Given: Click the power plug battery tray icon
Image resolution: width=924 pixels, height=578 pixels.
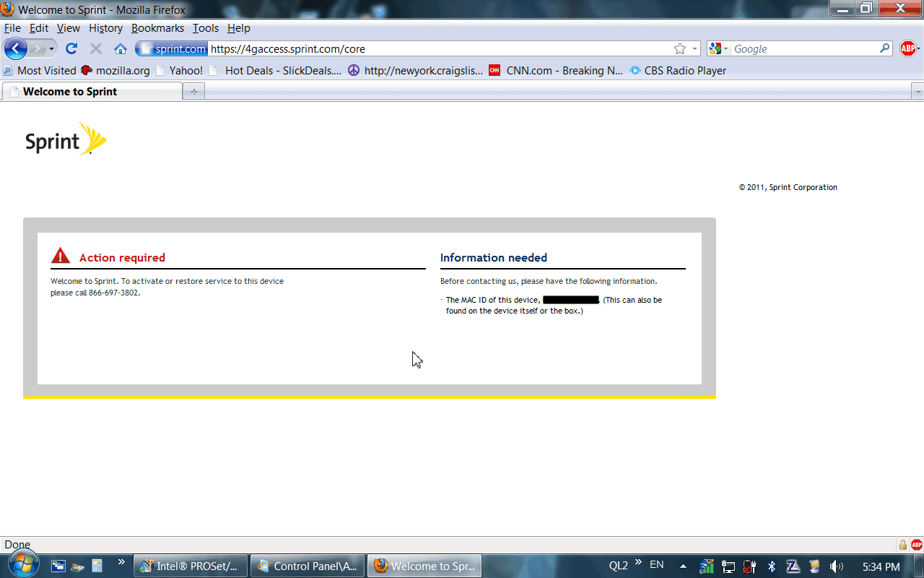Looking at the screenshot, I should click(749, 566).
